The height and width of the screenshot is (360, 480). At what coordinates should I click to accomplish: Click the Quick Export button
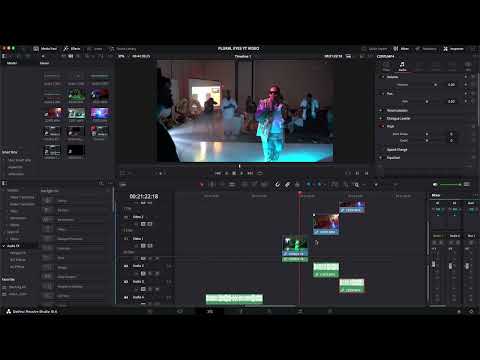pyautogui.click(x=375, y=49)
